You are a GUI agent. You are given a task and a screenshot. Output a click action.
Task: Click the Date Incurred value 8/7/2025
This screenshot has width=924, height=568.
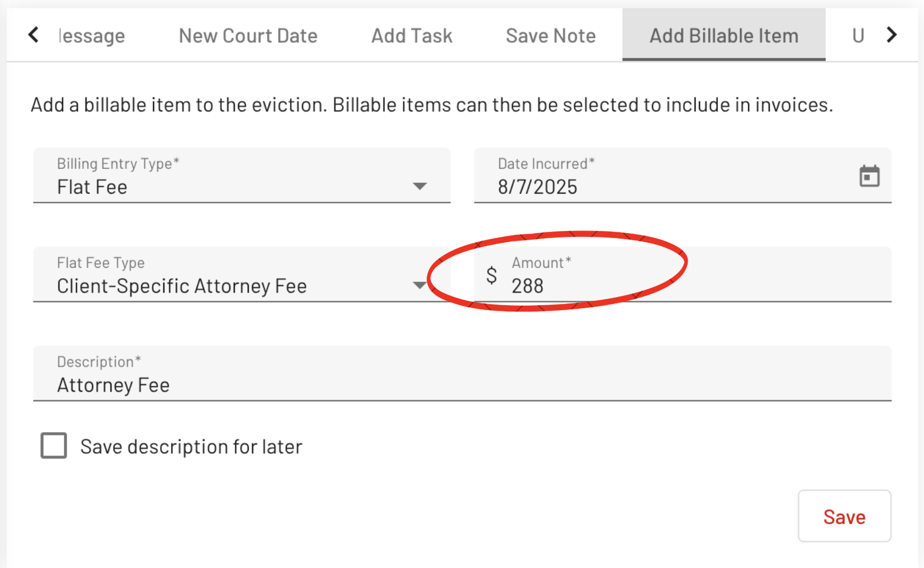coord(538,187)
